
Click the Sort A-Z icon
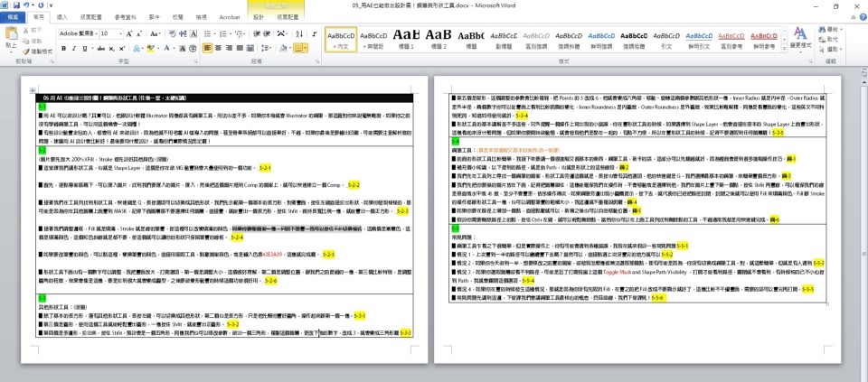(x=299, y=33)
